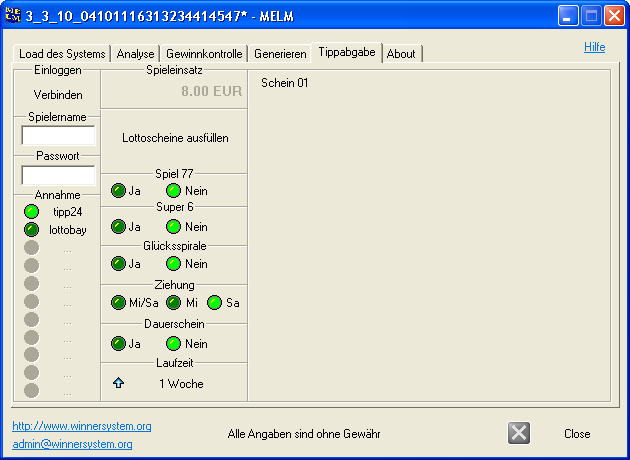Click the 1 Woche Laufzeit value
The image size is (630, 460).
181,384
